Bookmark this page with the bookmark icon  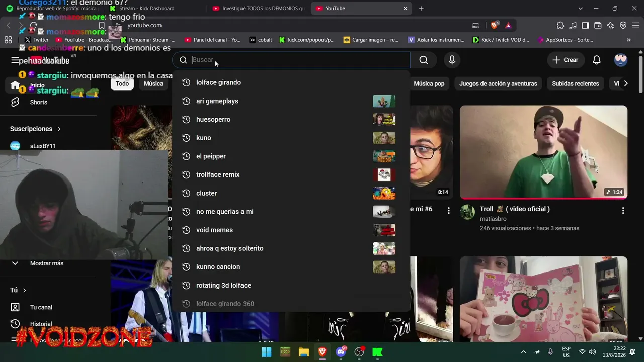pyautogui.click(x=102, y=25)
